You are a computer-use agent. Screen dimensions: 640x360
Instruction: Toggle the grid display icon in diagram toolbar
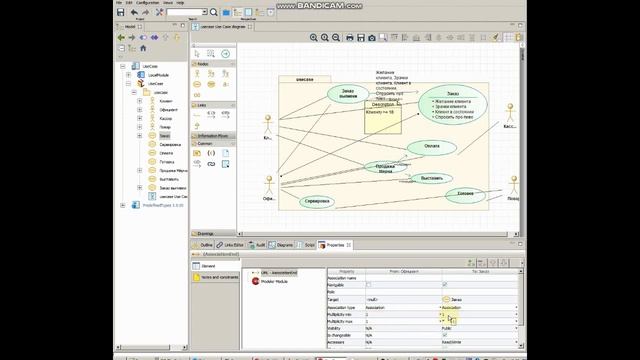[x=509, y=38]
